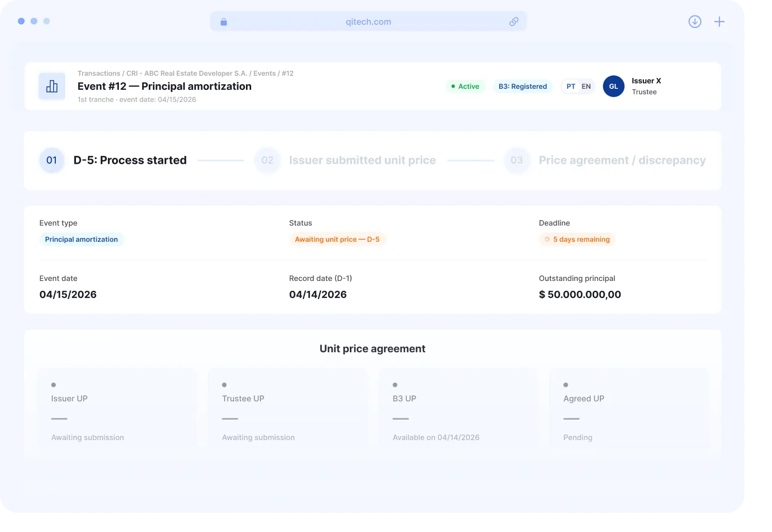The width and height of the screenshot is (772, 532).
Task: Click the qitech.com address bar
Action: tap(368, 22)
